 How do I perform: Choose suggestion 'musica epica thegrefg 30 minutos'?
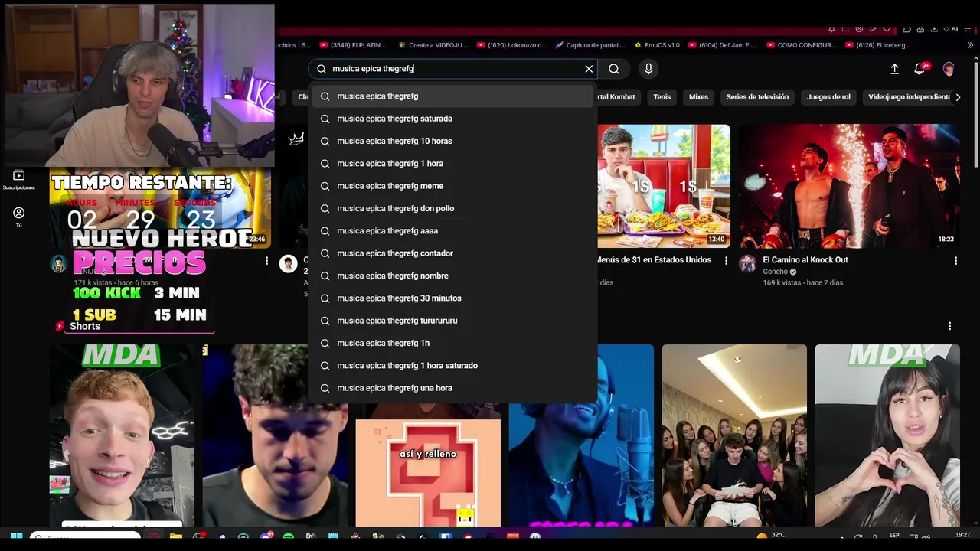point(452,298)
